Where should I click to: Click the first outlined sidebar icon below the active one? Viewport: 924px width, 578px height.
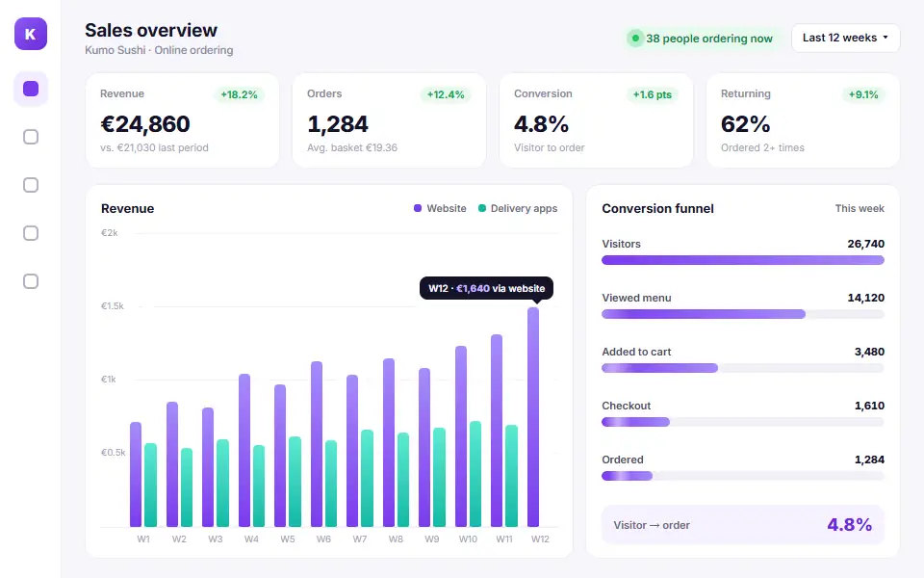pos(31,137)
